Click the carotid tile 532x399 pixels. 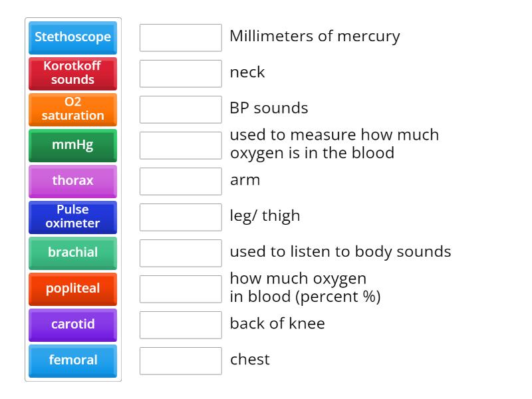pyautogui.click(x=72, y=325)
